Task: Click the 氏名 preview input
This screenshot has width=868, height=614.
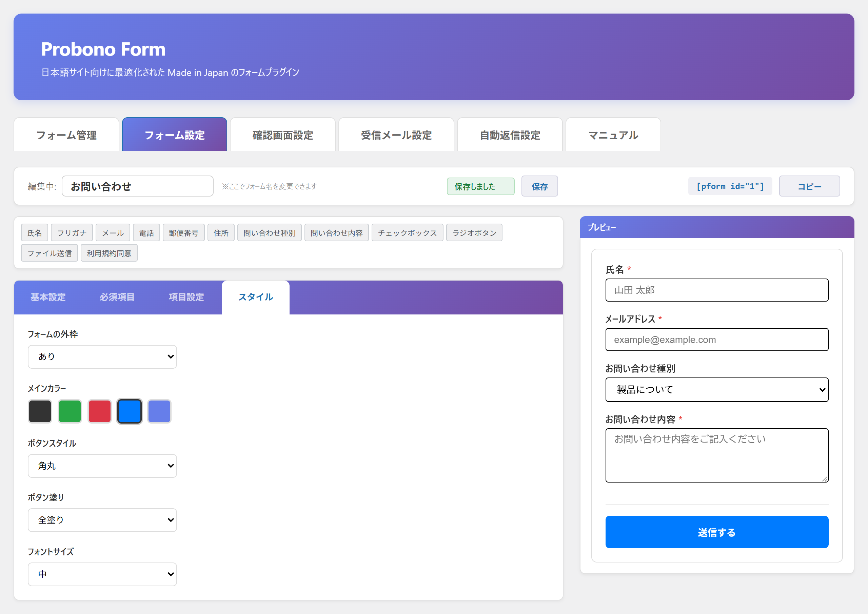Action: point(717,290)
